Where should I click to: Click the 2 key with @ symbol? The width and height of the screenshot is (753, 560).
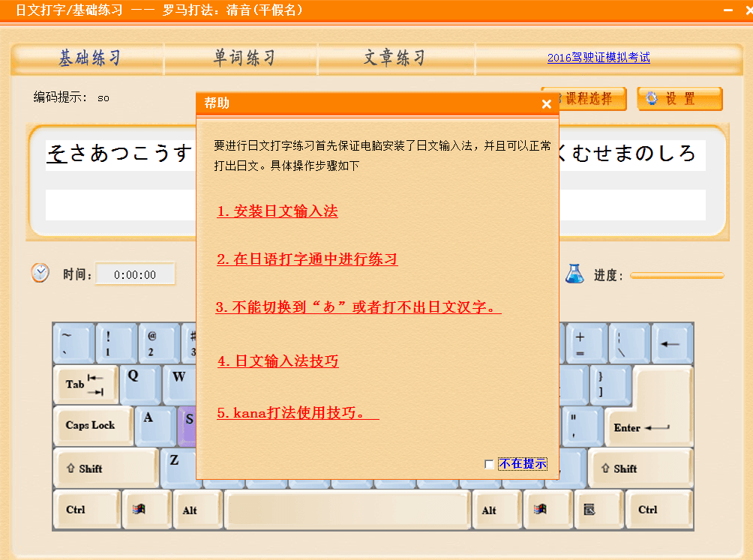point(158,343)
